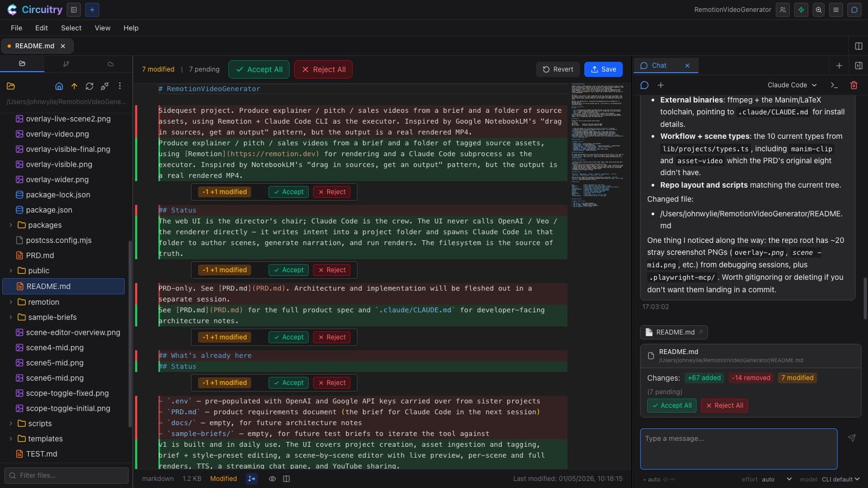Open the terminal prompt icon in chat toolbar
Image resolution: width=868 pixels, height=488 pixels.
tap(834, 85)
